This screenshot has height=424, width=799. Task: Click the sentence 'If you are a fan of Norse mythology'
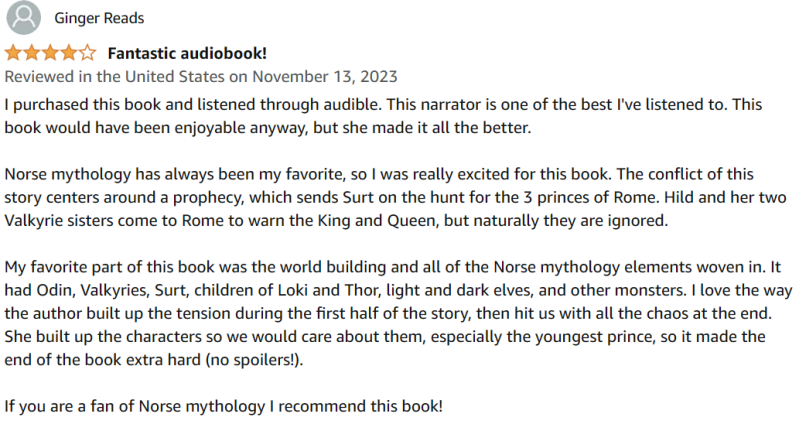coord(224,408)
